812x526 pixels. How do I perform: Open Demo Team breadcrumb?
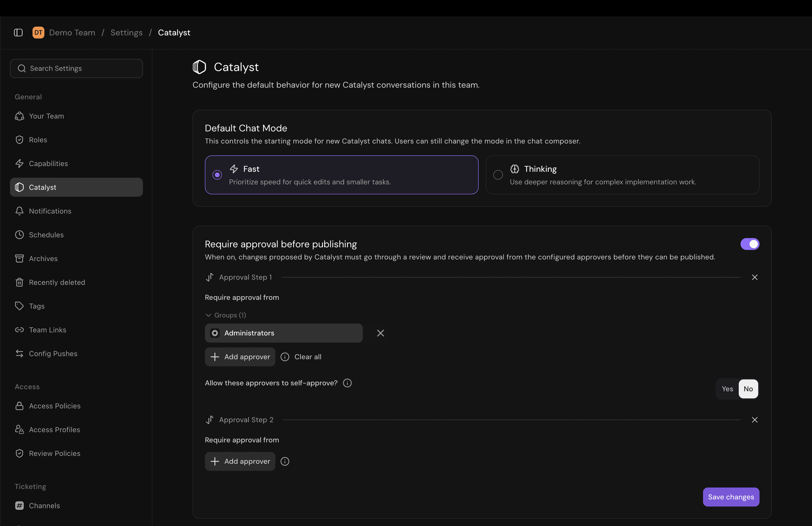72,32
